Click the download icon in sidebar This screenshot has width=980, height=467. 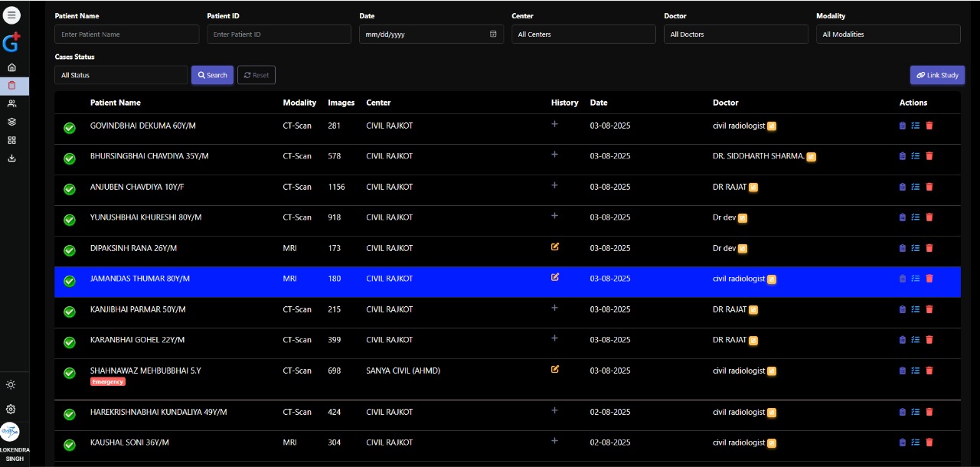pyautogui.click(x=11, y=158)
